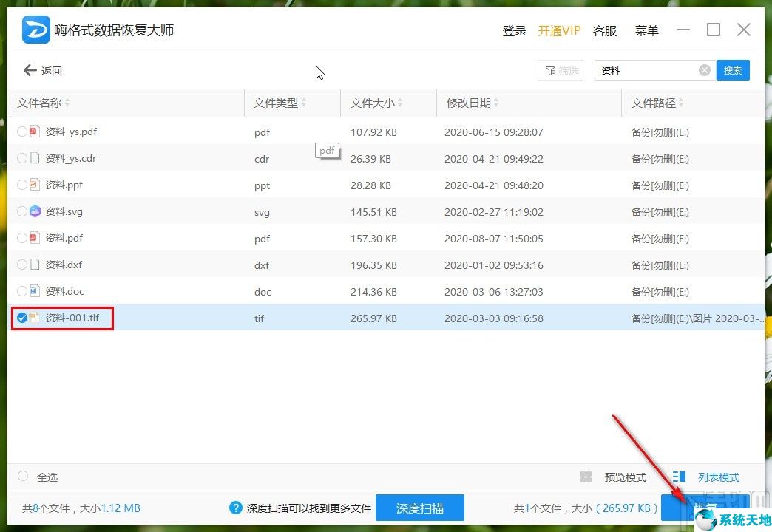Start a 深度扫描 deep scan
The image size is (772, 532).
pyautogui.click(x=420, y=508)
